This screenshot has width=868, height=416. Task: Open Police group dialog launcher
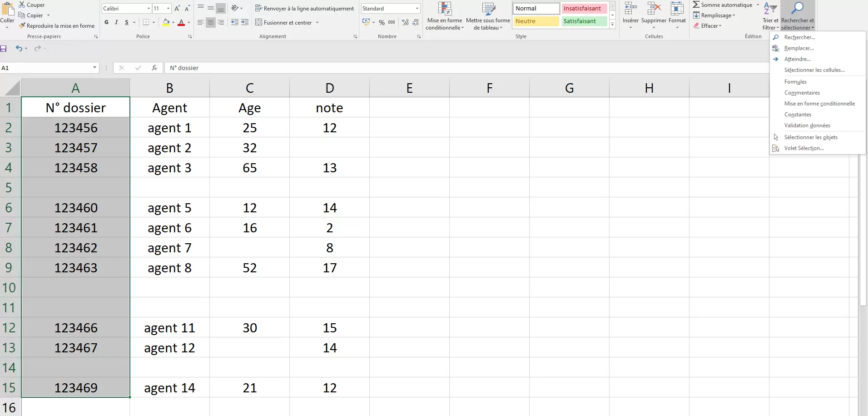(x=190, y=37)
